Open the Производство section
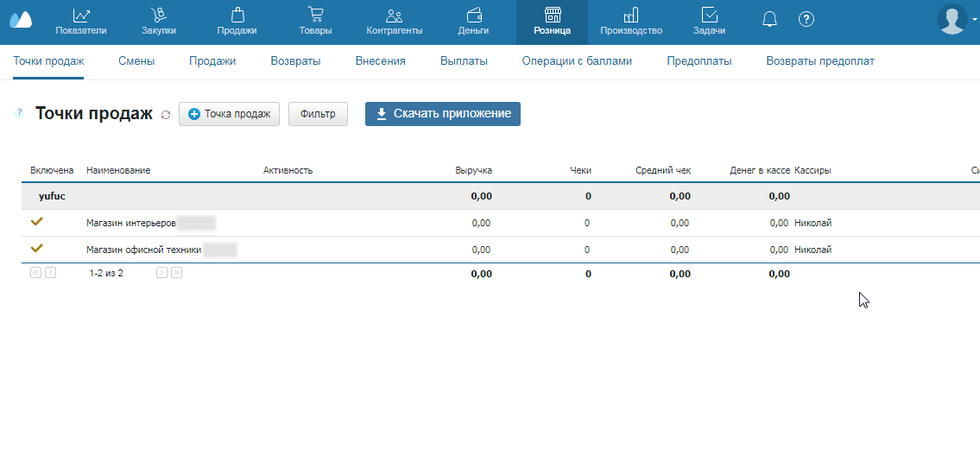This screenshot has height=462, width=980. pyautogui.click(x=630, y=22)
